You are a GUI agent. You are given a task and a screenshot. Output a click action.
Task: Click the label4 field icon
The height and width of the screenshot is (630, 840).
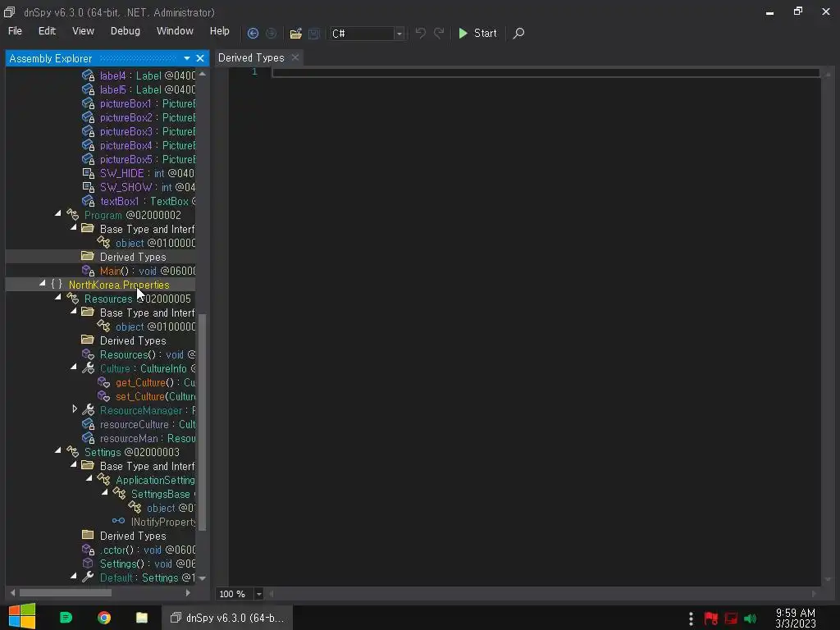pos(88,75)
